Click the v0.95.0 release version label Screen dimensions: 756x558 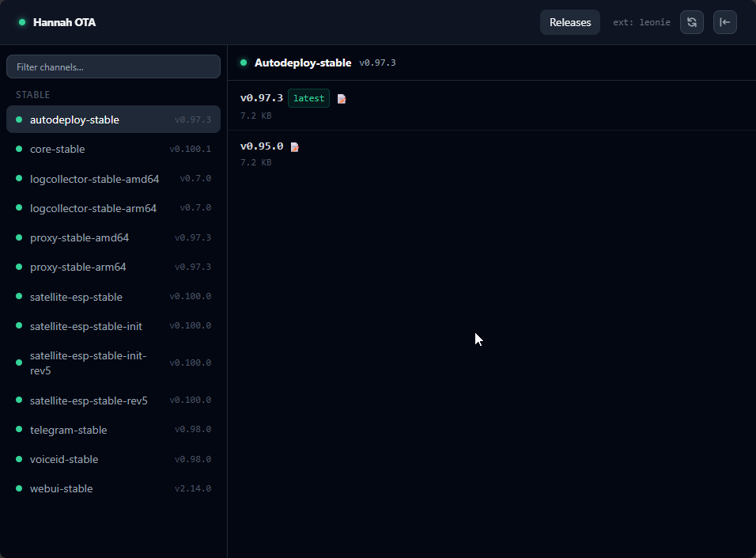point(262,146)
